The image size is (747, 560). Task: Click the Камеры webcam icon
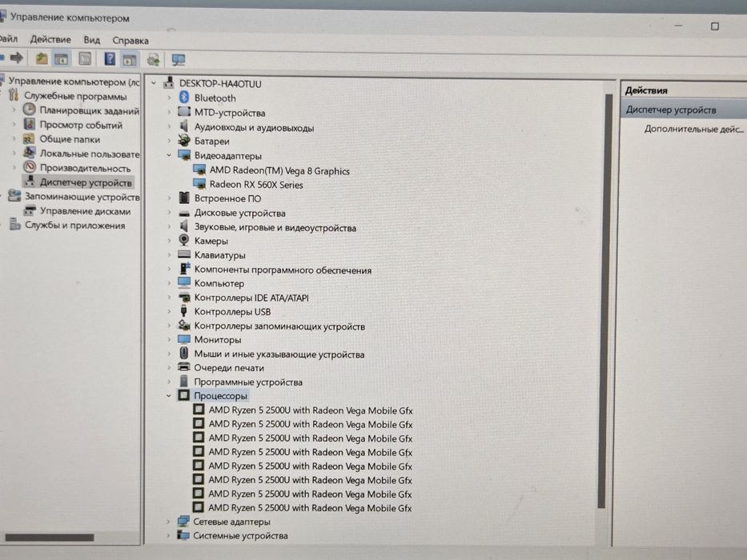pos(184,240)
